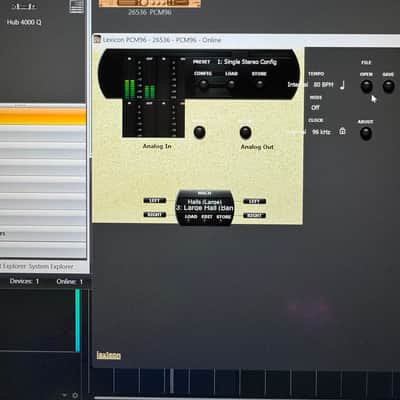Click the 26536 PCM96 device thumbnail
The width and height of the screenshot is (400, 400).
pyautogui.click(x=150, y=3)
